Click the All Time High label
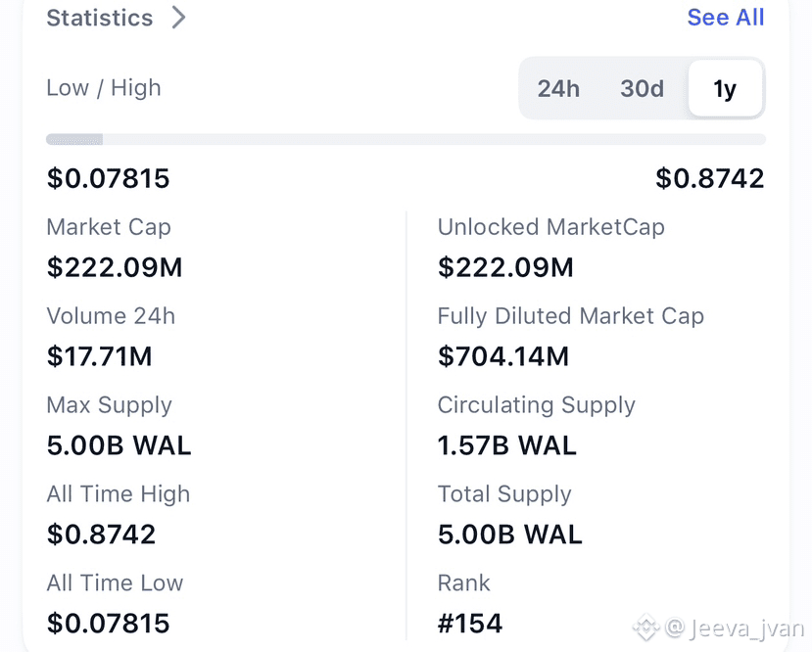This screenshot has height=652, width=812. (119, 494)
